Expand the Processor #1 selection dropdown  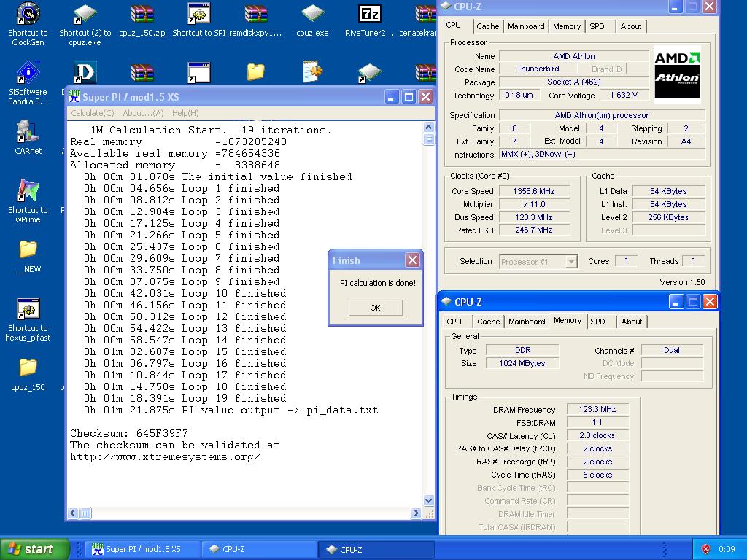click(570, 262)
